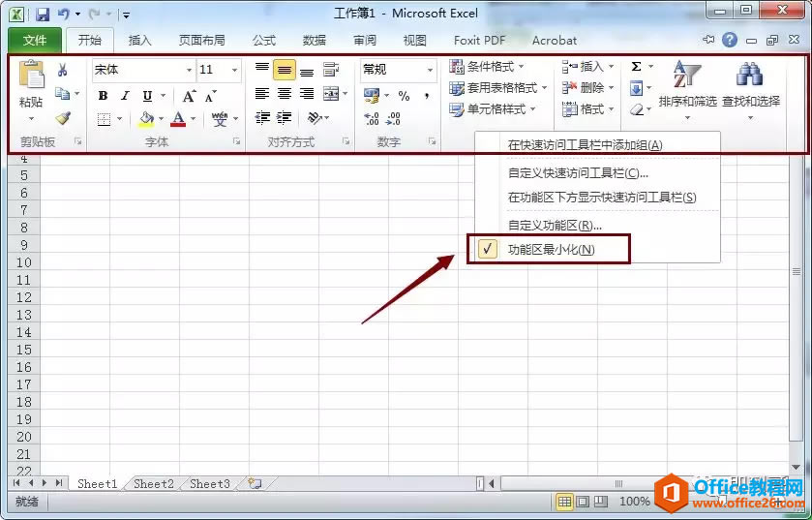Viewport: 812px width, 520px height.
Task: Apply percent style
Action: point(404,96)
